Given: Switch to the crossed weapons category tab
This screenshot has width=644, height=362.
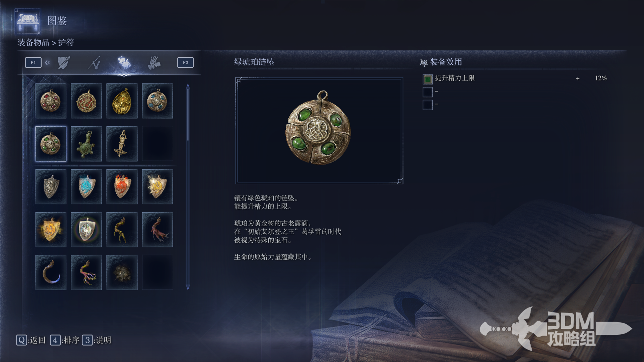Looking at the screenshot, I should (94, 63).
